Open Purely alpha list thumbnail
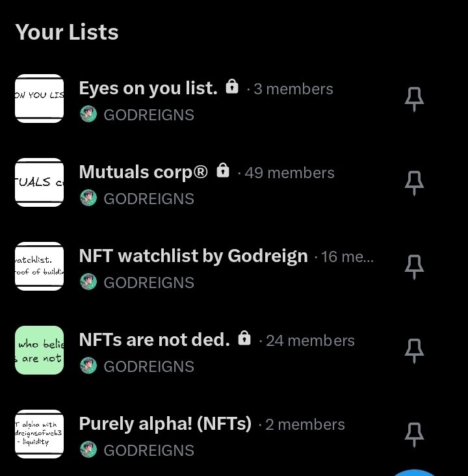The height and width of the screenshot is (476, 468). click(x=39, y=434)
